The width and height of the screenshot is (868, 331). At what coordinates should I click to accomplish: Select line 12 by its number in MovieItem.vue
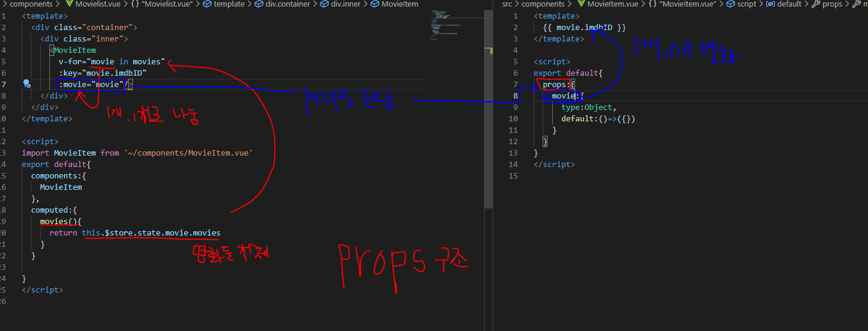pyautogui.click(x=513, y=142)
